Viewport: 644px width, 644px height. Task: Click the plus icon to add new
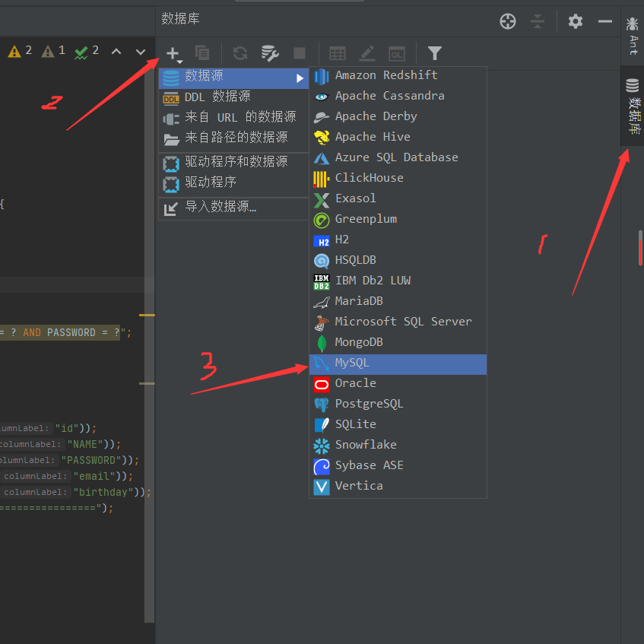coord(173,54)
